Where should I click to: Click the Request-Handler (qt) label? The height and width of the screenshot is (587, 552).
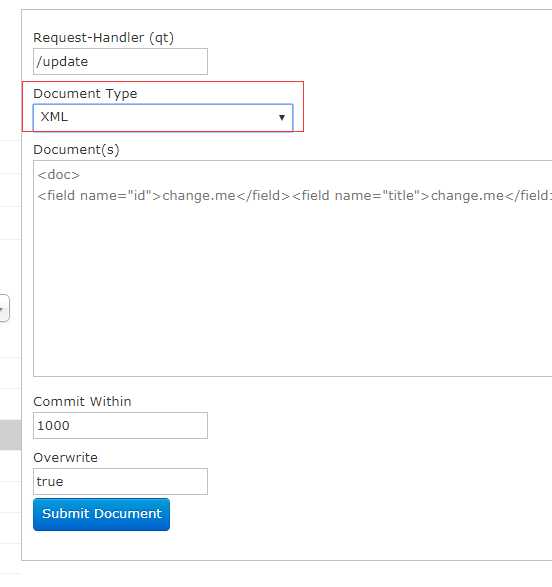[x=103, y=38]
